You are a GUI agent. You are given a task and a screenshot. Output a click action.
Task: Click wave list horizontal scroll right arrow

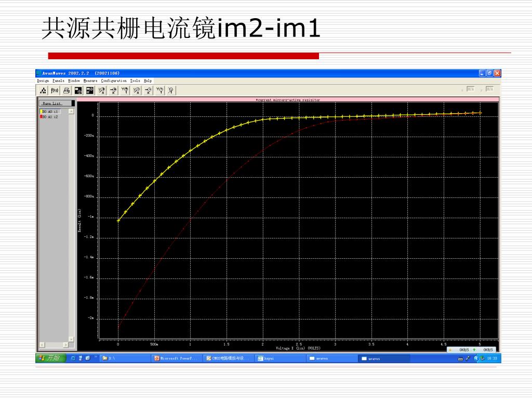[66, 345]
